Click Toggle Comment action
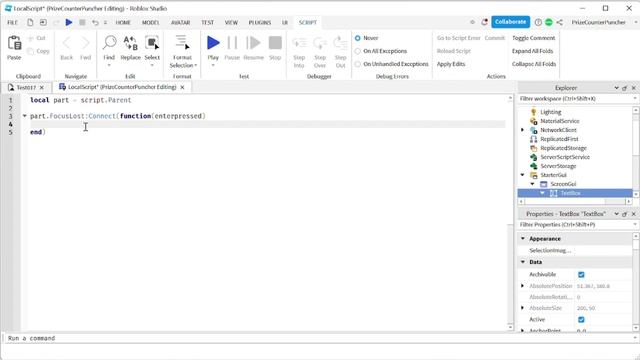The image size is (640, 360). coord(533,38)
